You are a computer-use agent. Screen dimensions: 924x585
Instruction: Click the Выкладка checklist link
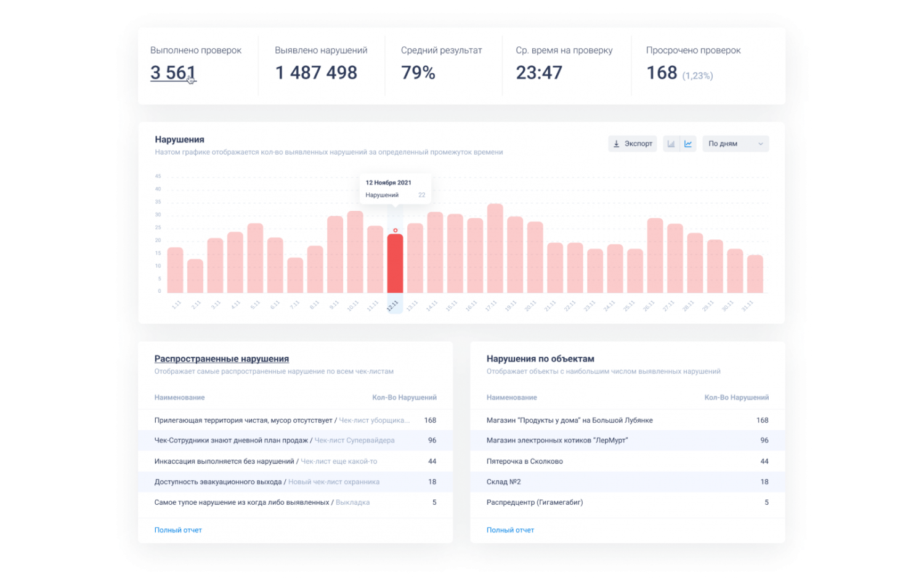352,502
